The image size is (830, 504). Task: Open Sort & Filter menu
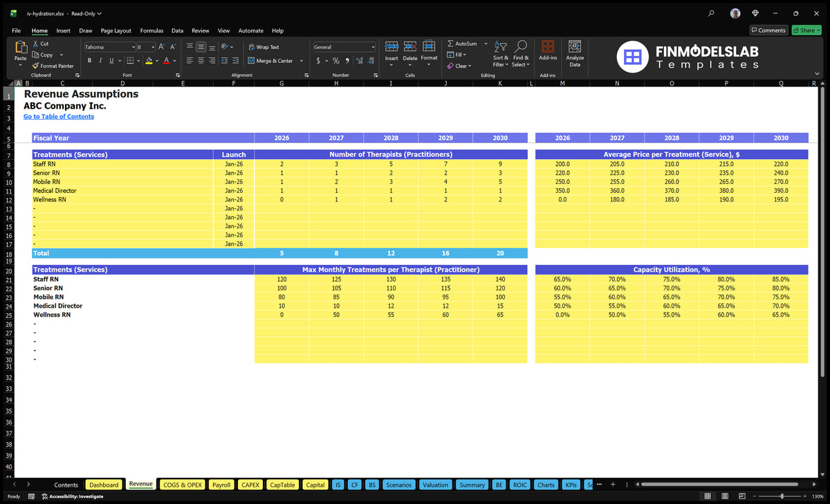click(x=501, y=53)
